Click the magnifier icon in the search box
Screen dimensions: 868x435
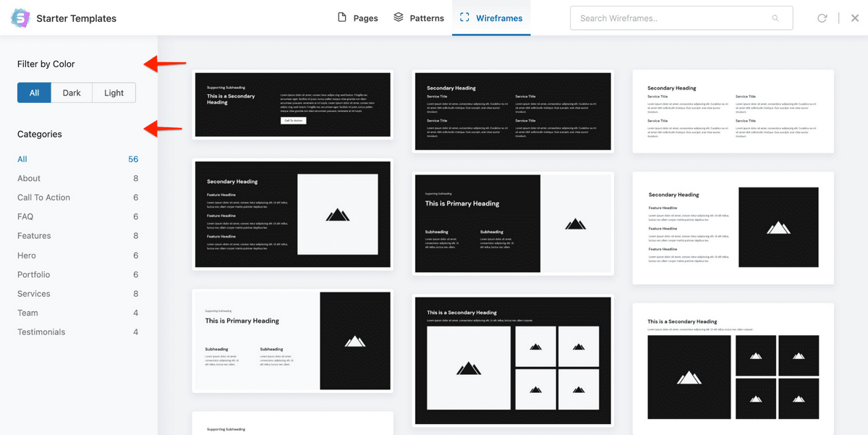(x=775, y=18)
